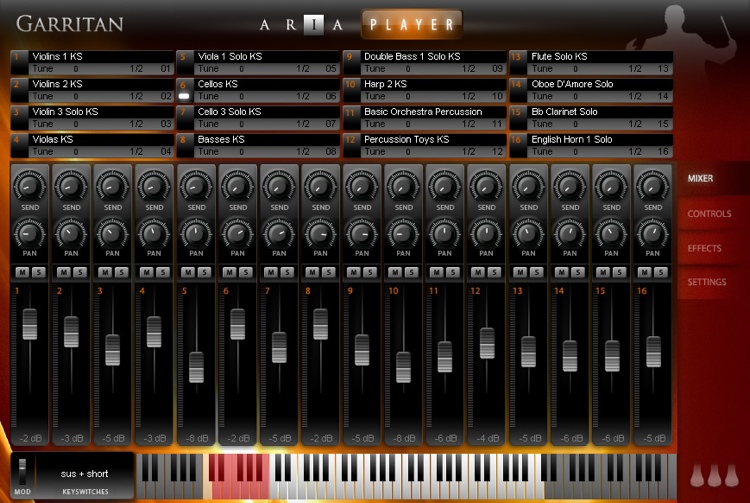The width and height of the screenshot is (750, 503).
Task: Turn the SEND knob on channel 2
Action: [x=71, y=185]
